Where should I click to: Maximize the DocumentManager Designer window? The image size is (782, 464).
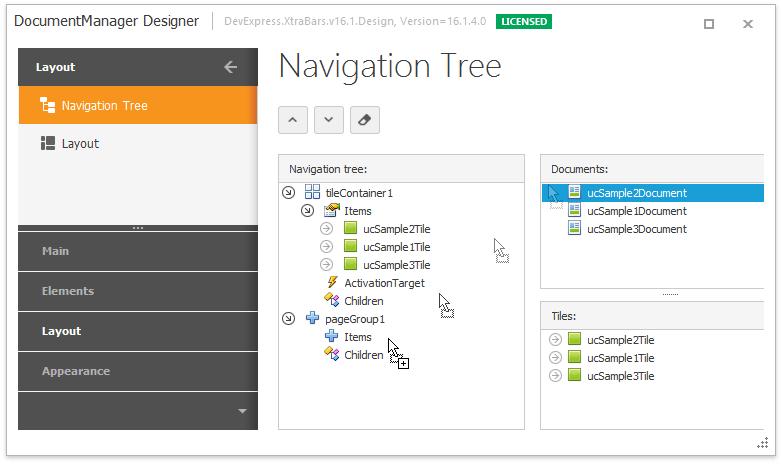(709, 23)
